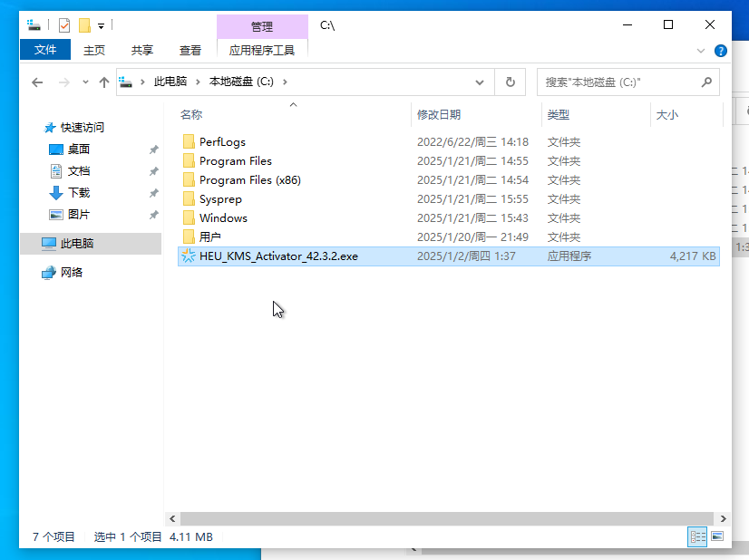Open the address bar history dropdown
The image size is (749, 560).
point(481,82)
